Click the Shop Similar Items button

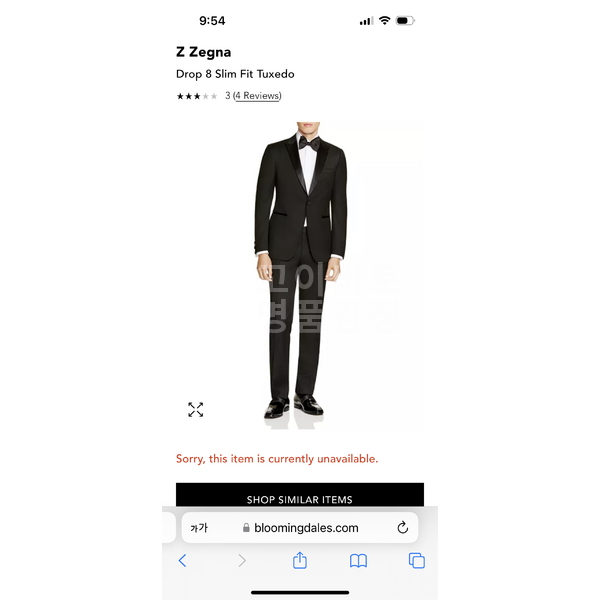pyautogui.click(x=300, y=495)
